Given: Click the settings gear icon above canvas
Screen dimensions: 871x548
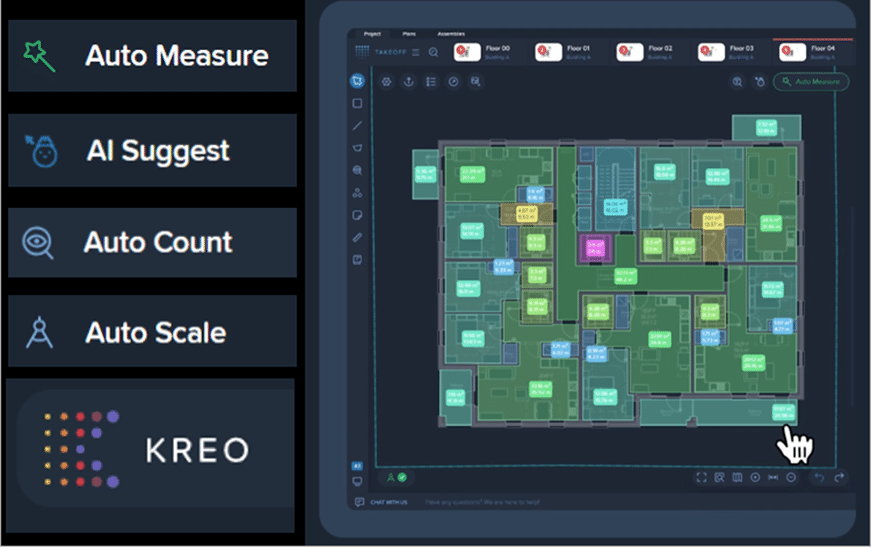Looking at the screenshot, I should (x=387, y=82).
